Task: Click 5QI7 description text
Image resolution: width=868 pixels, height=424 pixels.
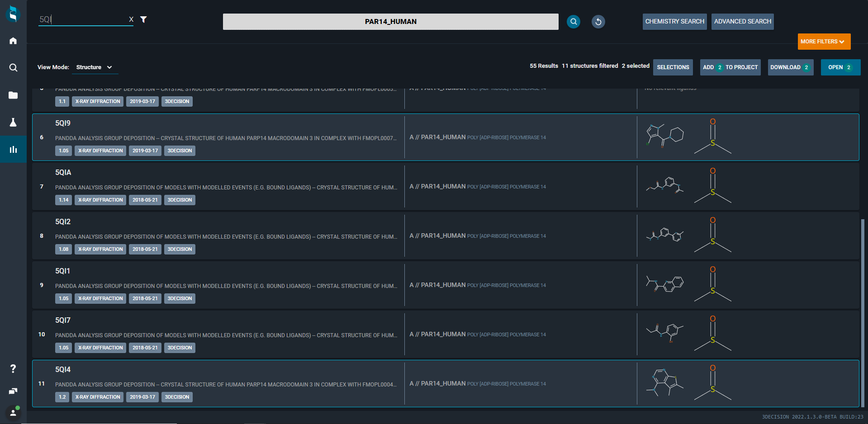Action: pos(226,335)
